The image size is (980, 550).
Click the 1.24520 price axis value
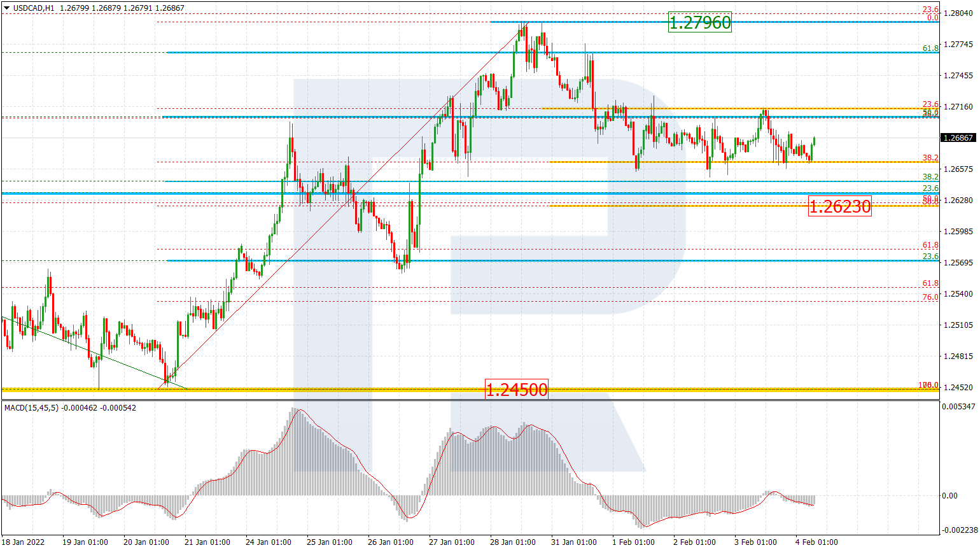click(958, 387)
